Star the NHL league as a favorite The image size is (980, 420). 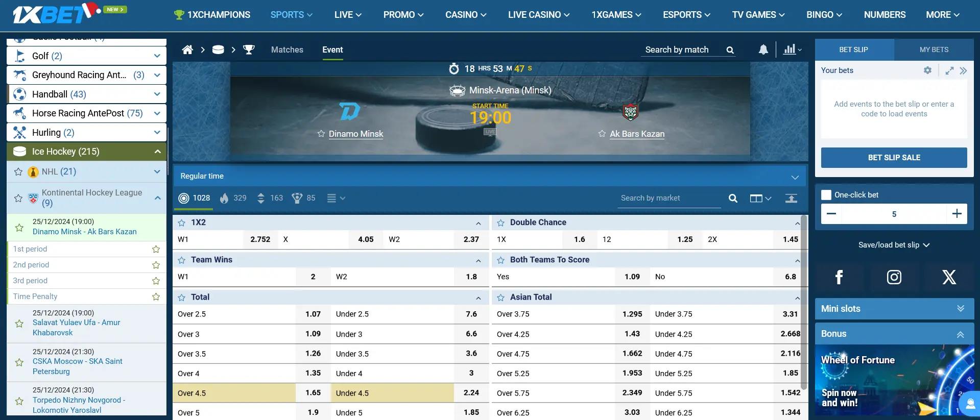18,172
